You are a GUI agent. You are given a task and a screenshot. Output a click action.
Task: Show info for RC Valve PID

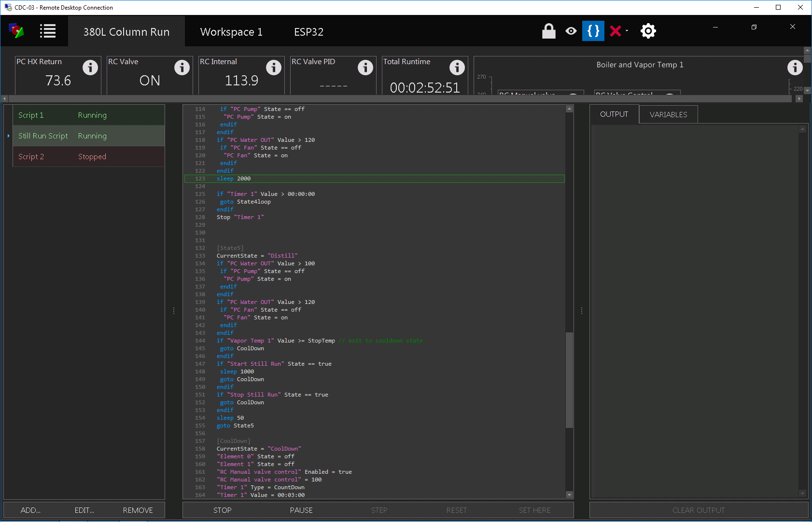(x=365, y=68)
